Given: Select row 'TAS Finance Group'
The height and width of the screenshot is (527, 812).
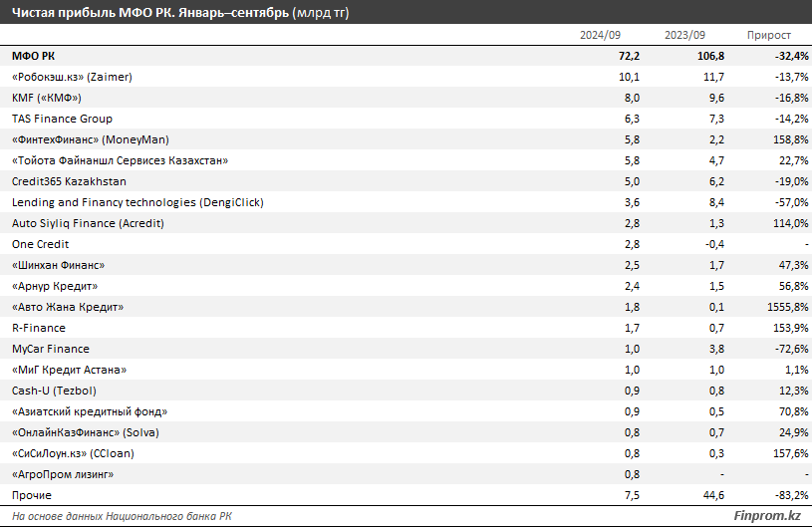Looking at the screenshot, I should tap(406, 119).
